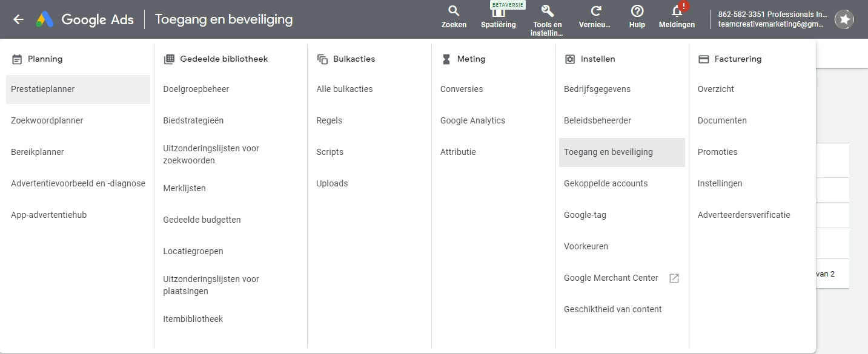The width and height of the screenshot is (868, 354).
Task: Click the external link icon beside Merchant Center
Action: click(x=674, y=278)
